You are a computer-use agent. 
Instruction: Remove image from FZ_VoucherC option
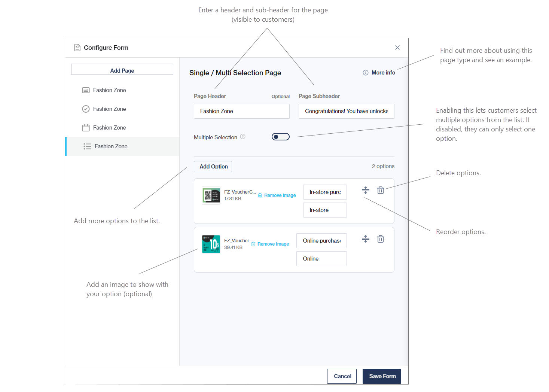[277, 195]
